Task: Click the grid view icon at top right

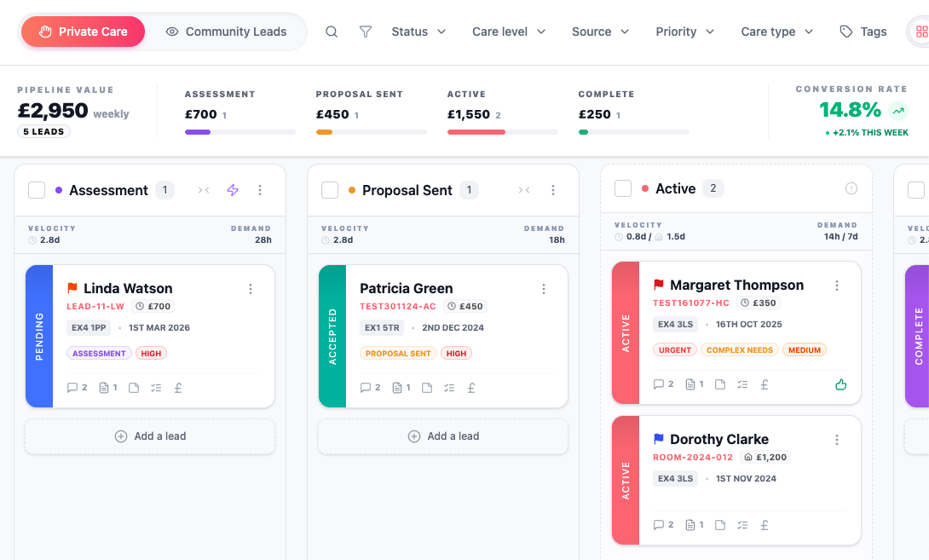Action: 921,32
